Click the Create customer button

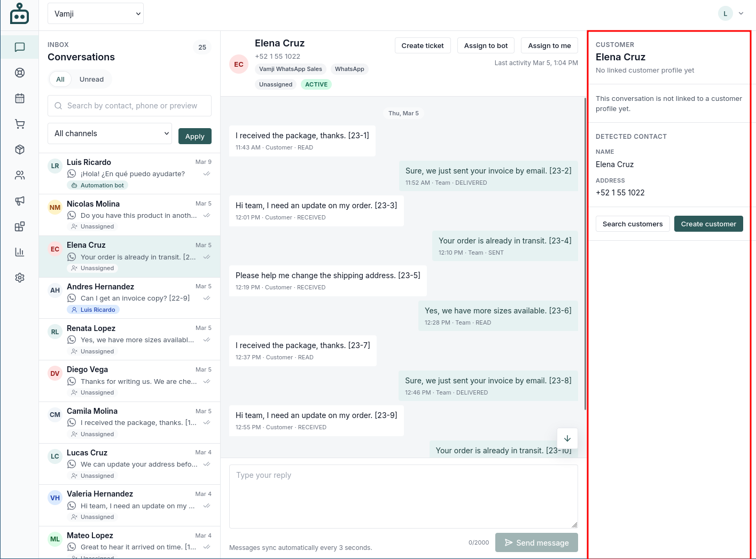708,224
